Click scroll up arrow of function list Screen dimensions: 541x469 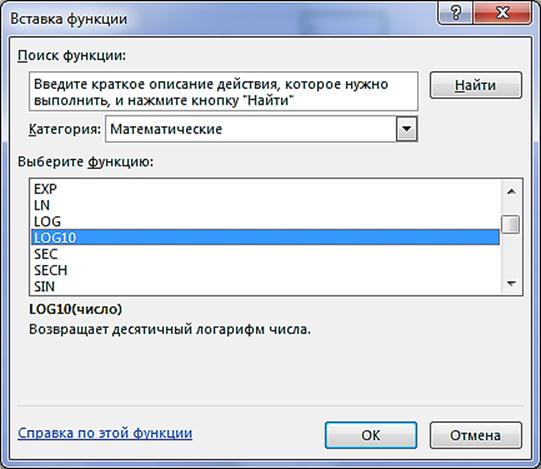(x=511, y=191)
